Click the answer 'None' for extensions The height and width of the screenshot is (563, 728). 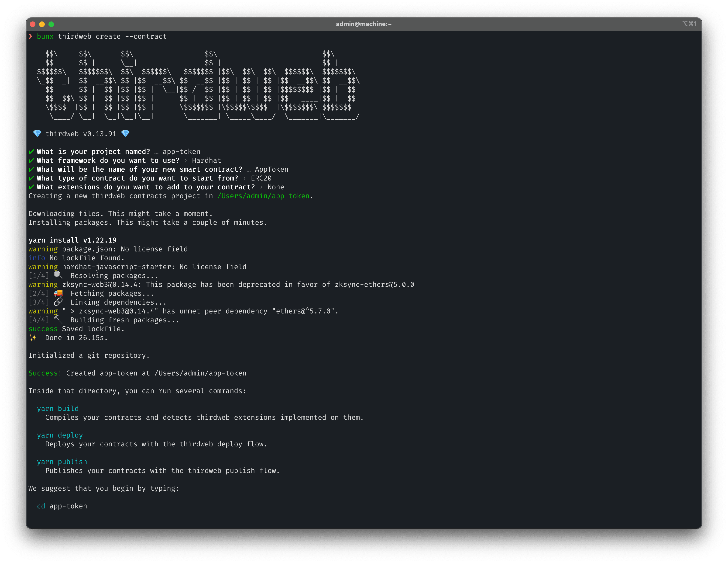coord(276,187)
